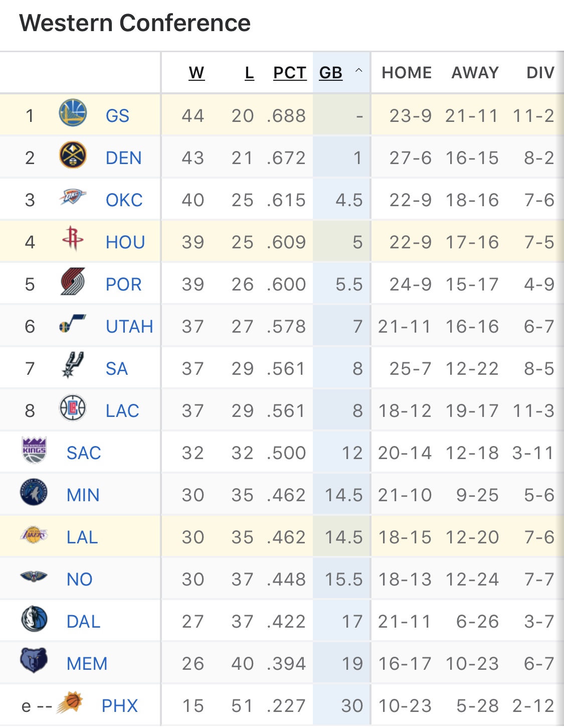Click the Phoenix Suns logo
Image resolution: width=564 pixels, height=728 pixels.
pos(70,702)
